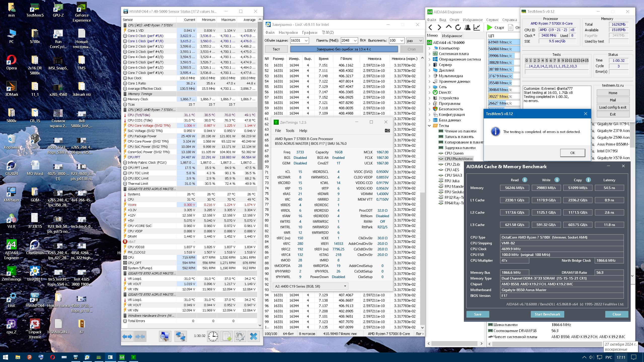This screenshot has width=644, height=362.
Task: Open ZenTimings Tools menu
Action: [290, 130]
